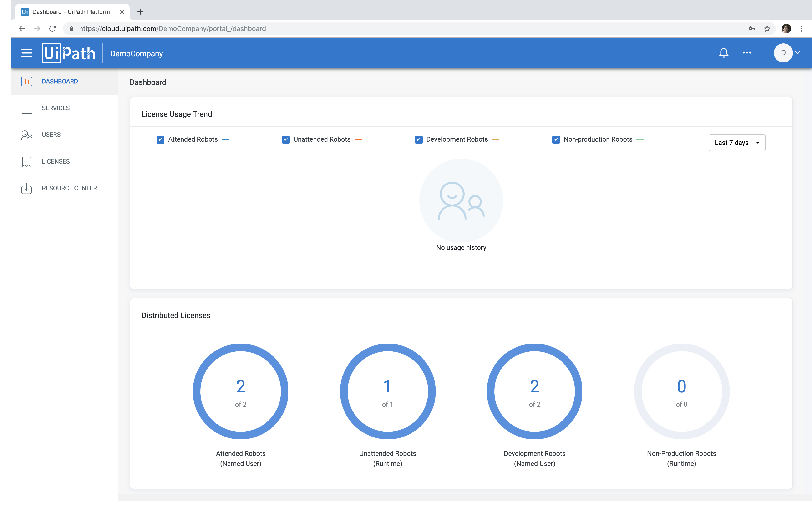Uncheck Non-production Robots checkbox
This screenshot has width=812, height=514.
click(x=556, y=139)
